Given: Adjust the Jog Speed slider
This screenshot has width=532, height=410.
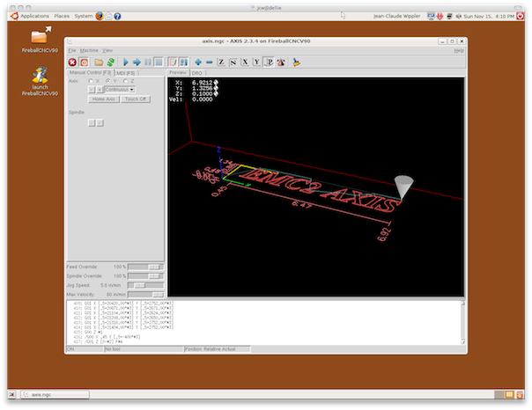Looking at the screenshot, I should coord(145,285).
